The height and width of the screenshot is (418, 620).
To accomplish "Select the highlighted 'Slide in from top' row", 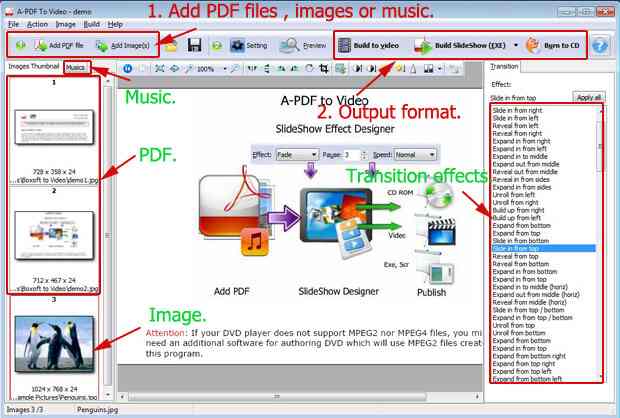I will [x=544, y=248].
